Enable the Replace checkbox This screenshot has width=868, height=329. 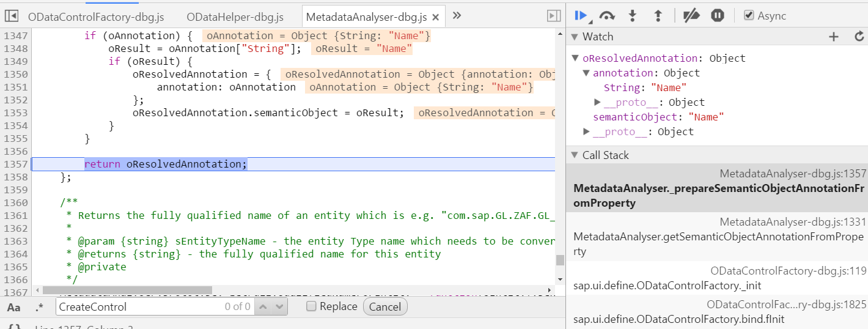coord(311,306)
